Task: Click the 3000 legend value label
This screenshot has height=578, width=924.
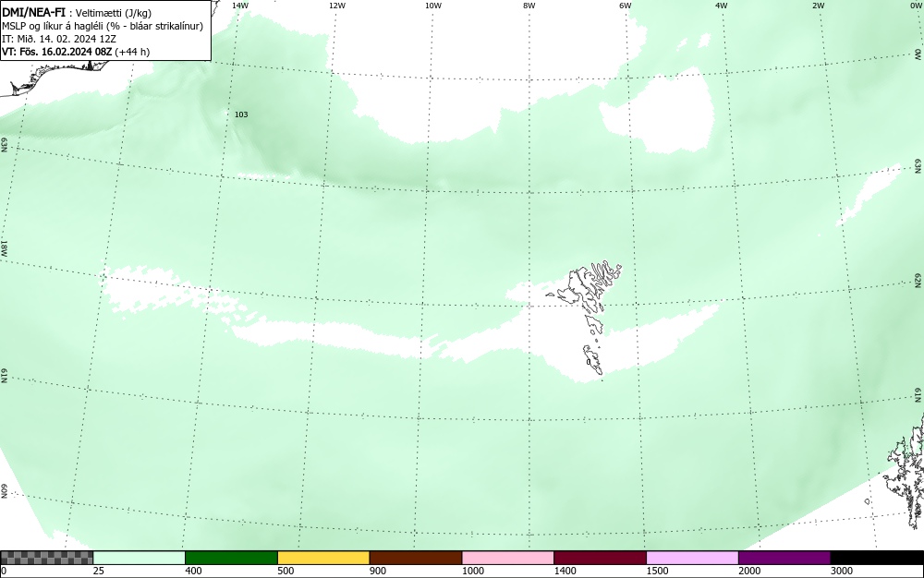Action: (842, 571)
